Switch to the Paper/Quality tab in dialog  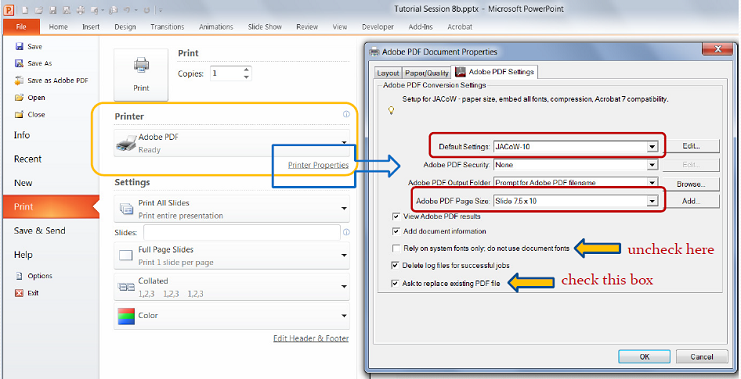point(427,73)
